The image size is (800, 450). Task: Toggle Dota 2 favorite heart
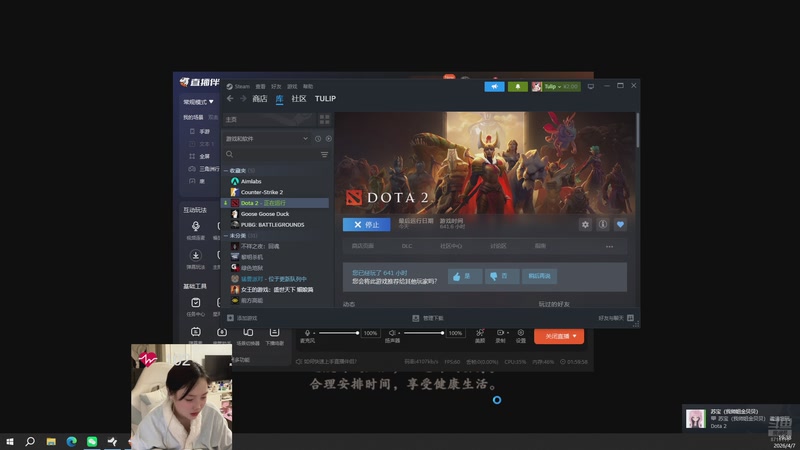click(620, 224)
